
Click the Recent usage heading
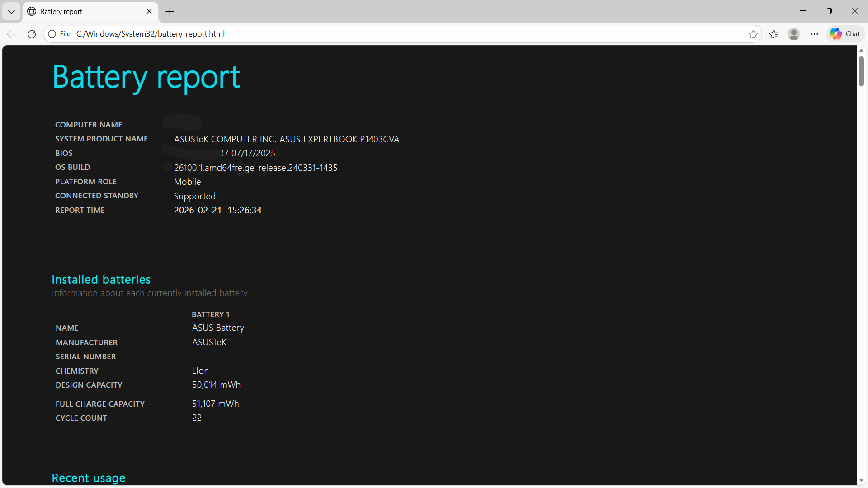[89, 478]
